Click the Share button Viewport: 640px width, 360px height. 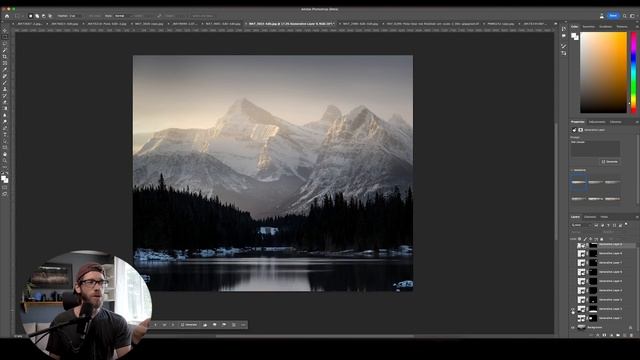coord(613,16)
